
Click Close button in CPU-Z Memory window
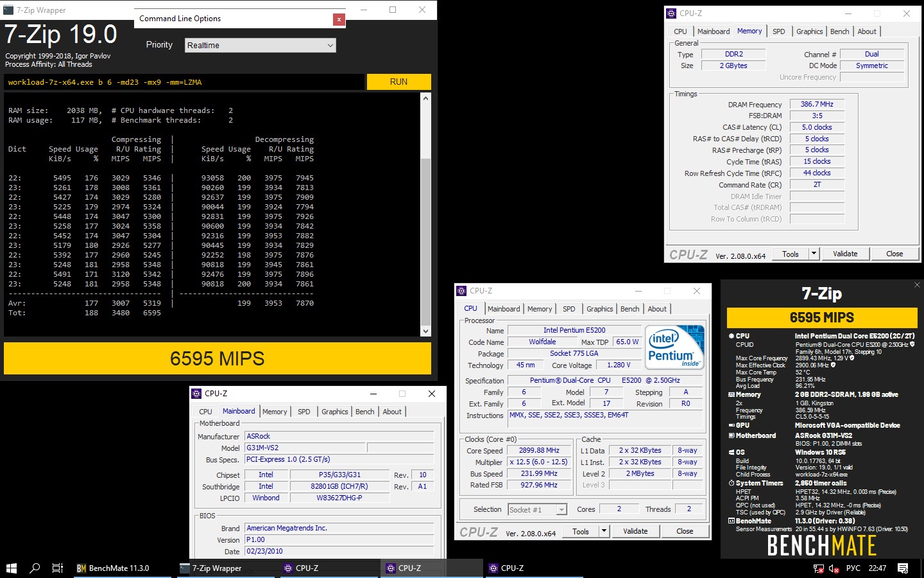click(894, 254)
